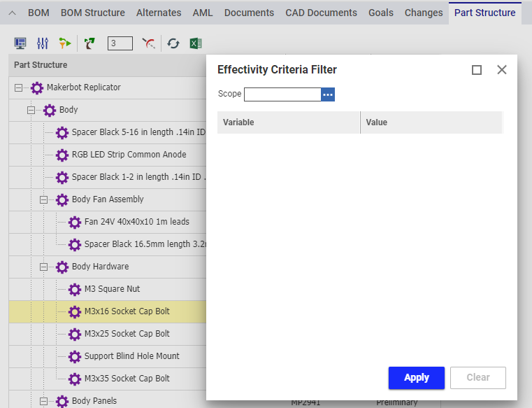Click the Body part gear icon
This screenshot has width=532, height=408.
pyautogui.click(x=50, y=111)
